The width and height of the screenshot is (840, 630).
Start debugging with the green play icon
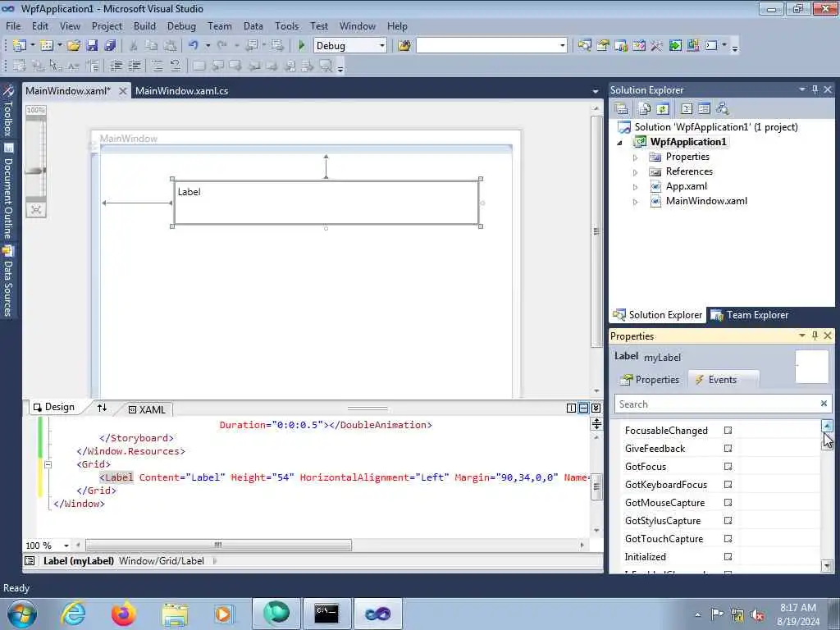click(301, 46)
